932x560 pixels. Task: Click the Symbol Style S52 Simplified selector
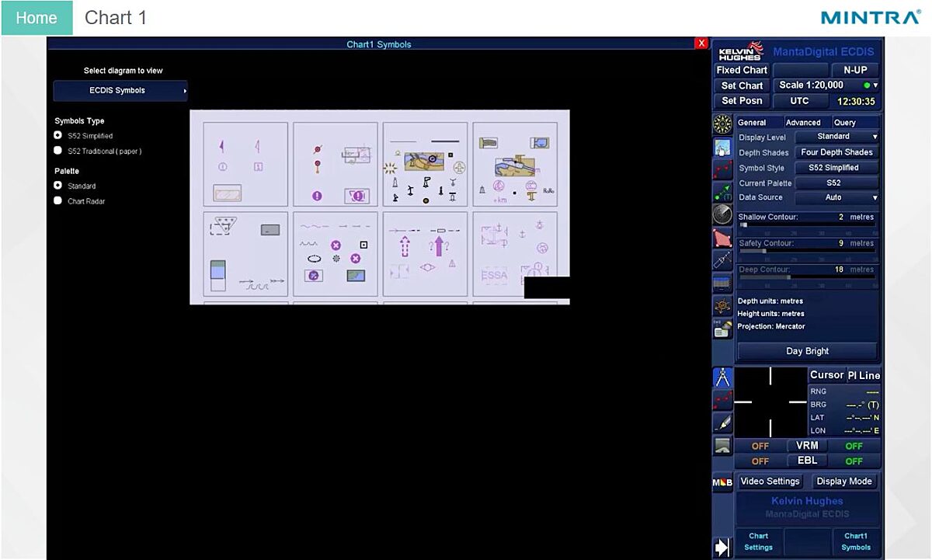pos(837,168)
